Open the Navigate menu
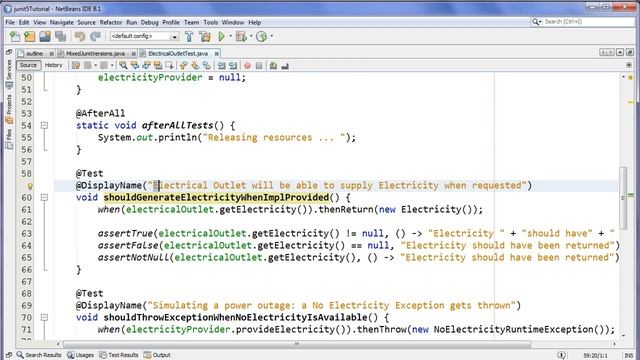 tap(62, 22)
